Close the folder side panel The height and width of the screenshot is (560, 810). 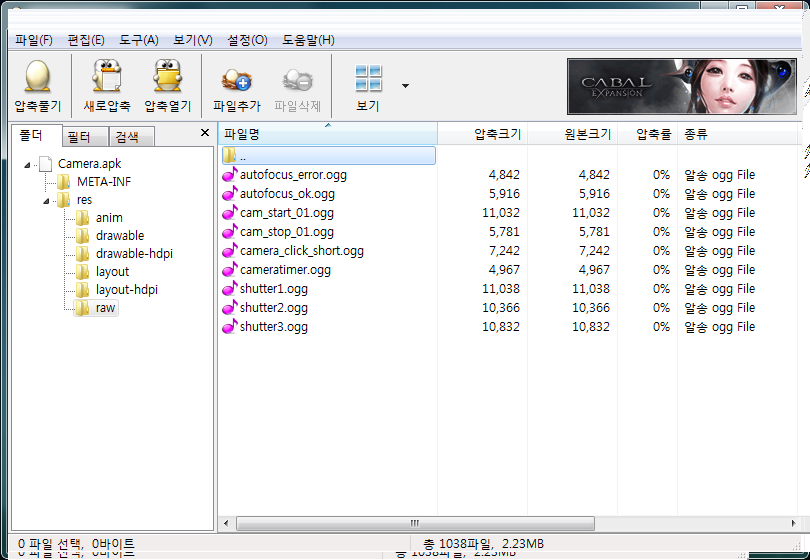205,133
